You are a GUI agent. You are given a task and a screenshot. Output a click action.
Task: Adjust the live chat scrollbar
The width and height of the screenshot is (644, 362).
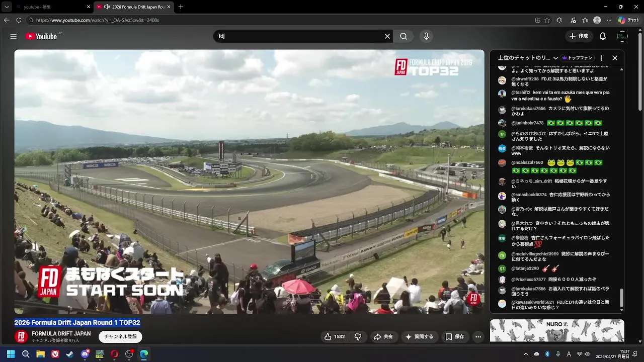click(x=621, y=298)
